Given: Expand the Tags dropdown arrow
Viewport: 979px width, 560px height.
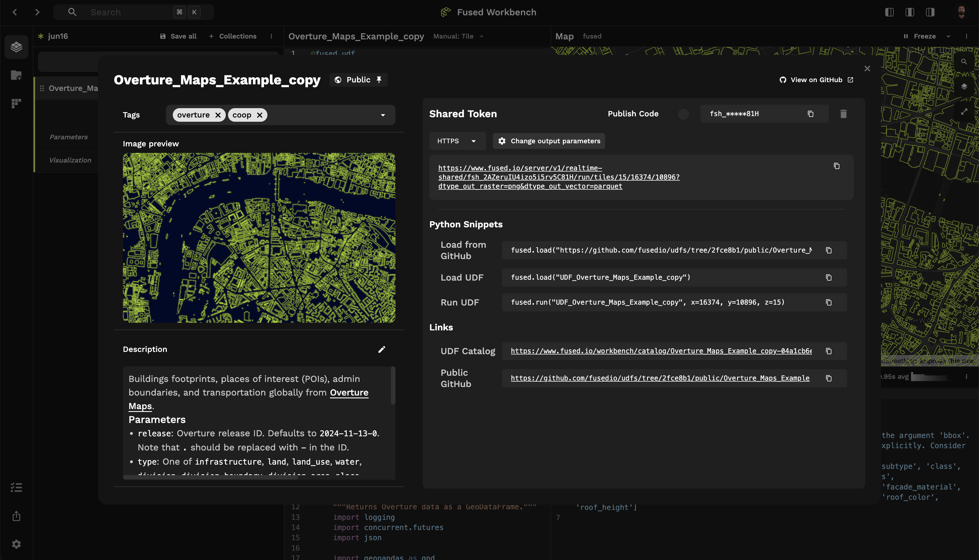Looking at the screenshot, I should coord(383,115).
